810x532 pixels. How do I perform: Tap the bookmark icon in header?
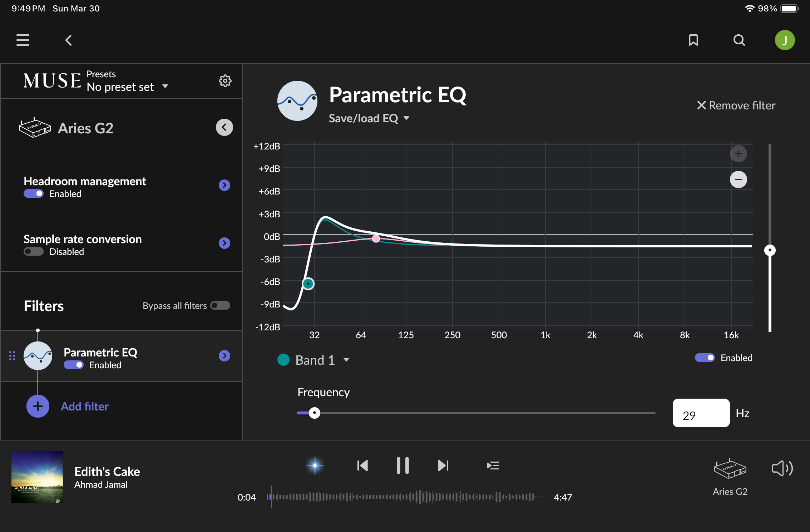coord(693,40)
